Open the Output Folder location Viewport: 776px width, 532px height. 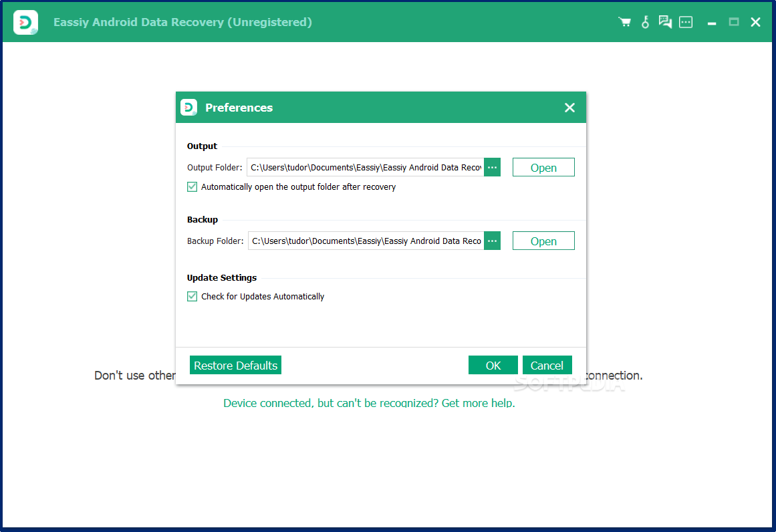coord(543,167)
